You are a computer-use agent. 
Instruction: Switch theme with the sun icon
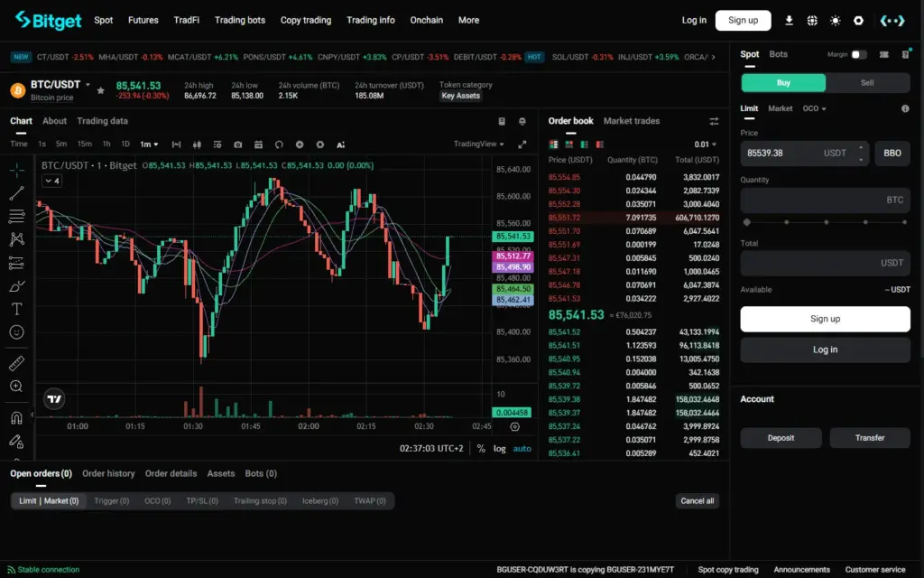(835, 21)
